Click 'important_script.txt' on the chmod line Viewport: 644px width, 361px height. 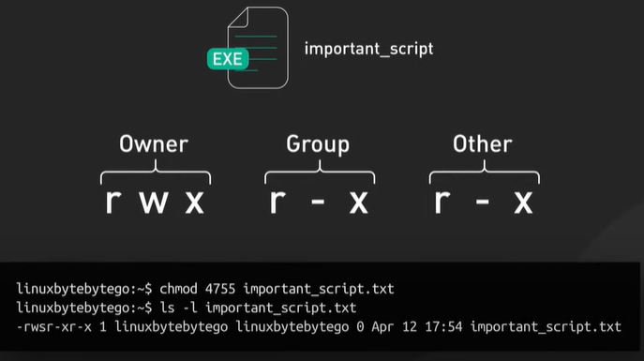(319, 289)
